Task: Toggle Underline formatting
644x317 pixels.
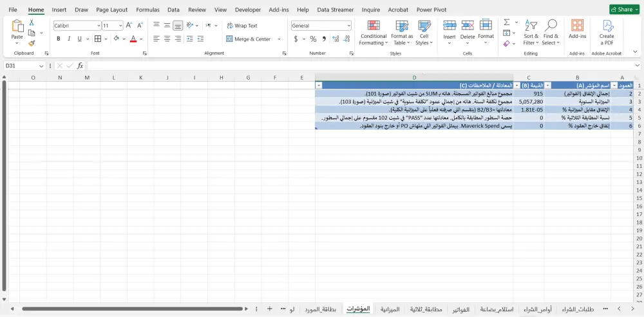Action: click(80, 39)
